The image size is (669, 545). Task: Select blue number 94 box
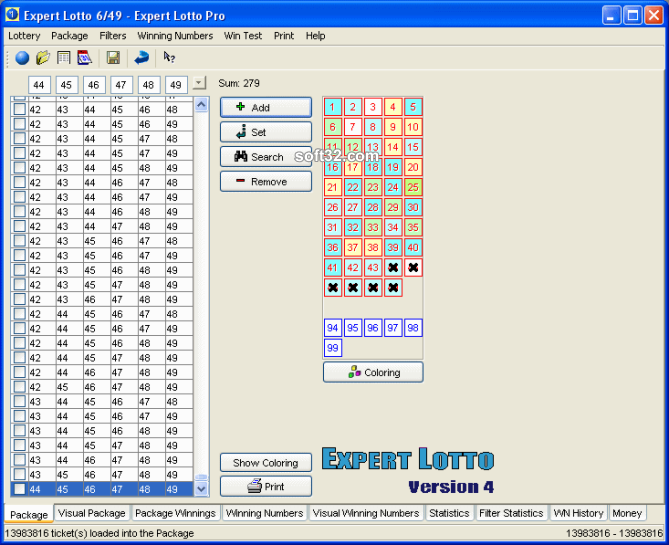coord(332,328)
